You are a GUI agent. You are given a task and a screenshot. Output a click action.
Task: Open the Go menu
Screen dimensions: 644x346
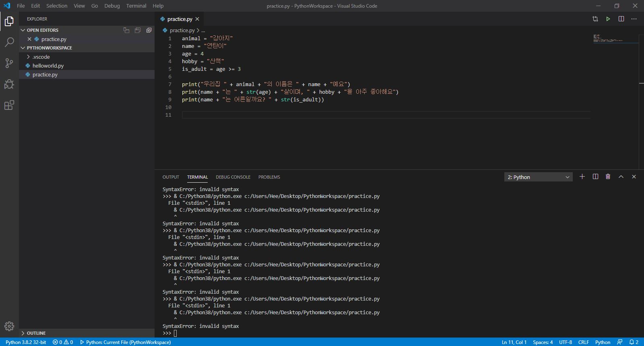(x=95, y=6)
